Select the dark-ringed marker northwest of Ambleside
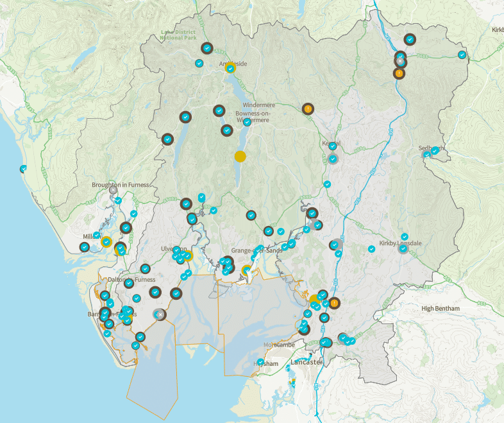Image resolution: width=504 pixels, height=423 pixels. click(x=206, y=47)
